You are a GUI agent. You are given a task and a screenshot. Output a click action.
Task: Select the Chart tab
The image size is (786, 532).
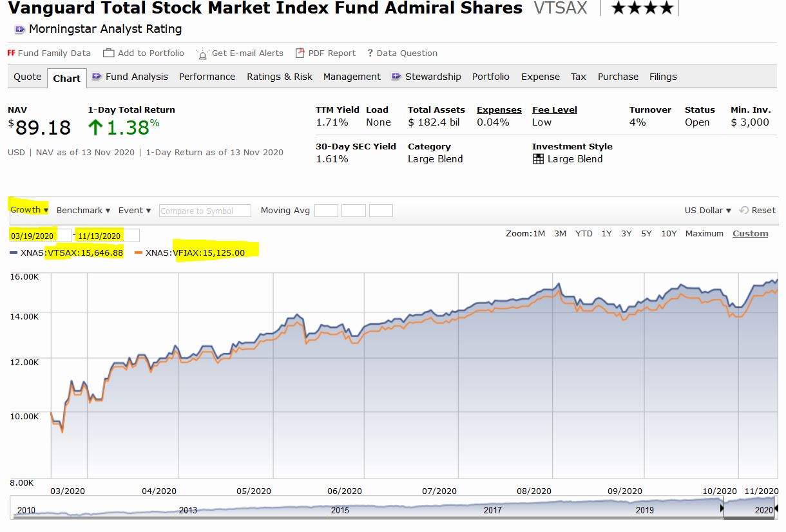66,78
